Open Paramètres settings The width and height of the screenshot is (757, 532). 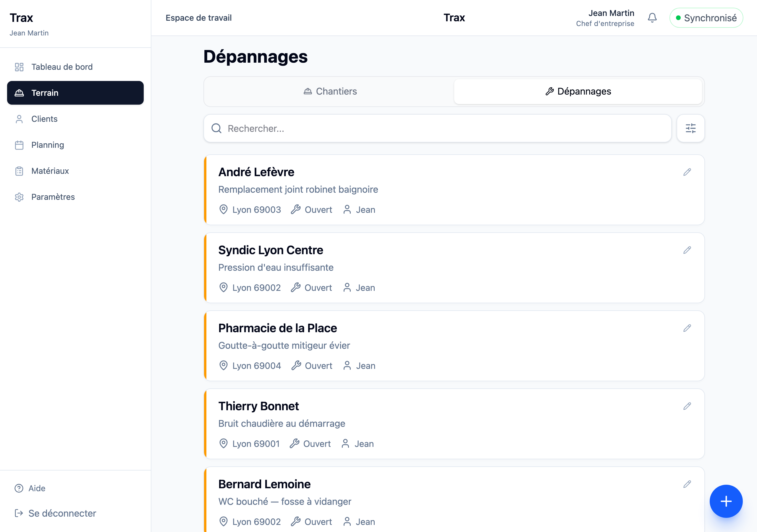(75, 197)
